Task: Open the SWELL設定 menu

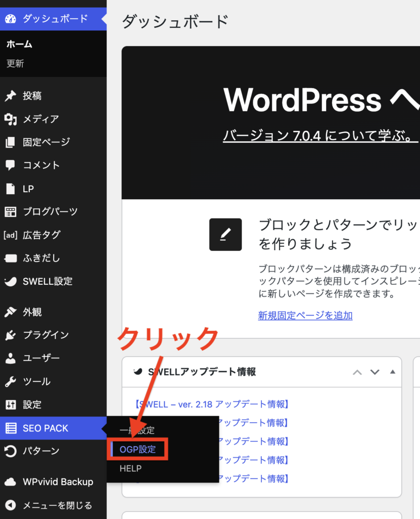Action: 53,282
